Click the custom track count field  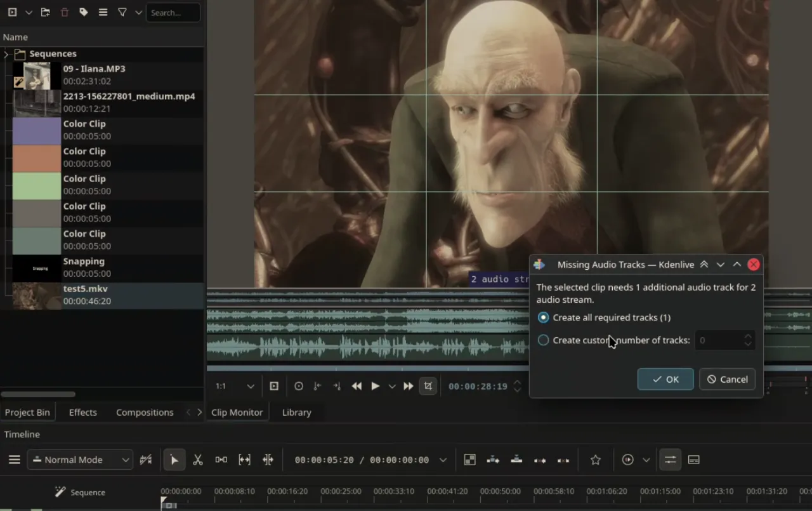click(x=725, y=340)
